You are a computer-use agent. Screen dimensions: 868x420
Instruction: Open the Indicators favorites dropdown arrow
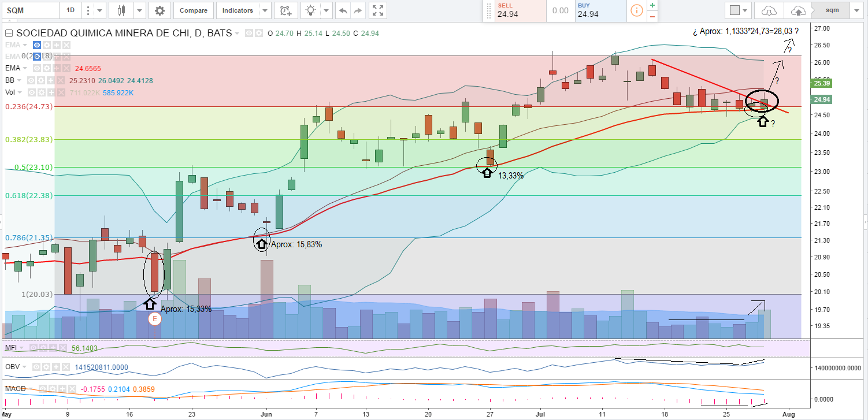[x=265, y=10]
